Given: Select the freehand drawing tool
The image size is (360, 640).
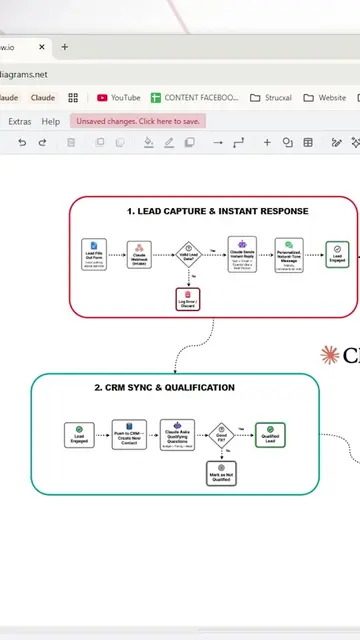Looking at the screenshot, I should tap(336, 142).
